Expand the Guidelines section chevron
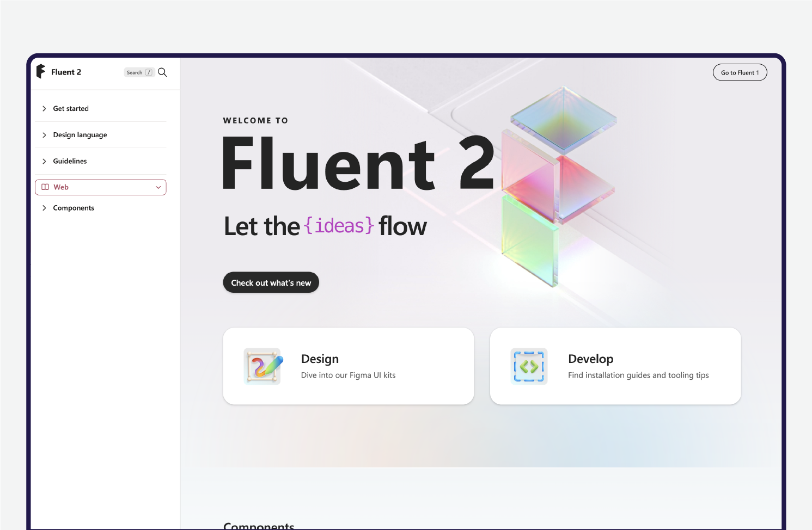The width and height of the screenshot is (812, 530). point(44,161)
